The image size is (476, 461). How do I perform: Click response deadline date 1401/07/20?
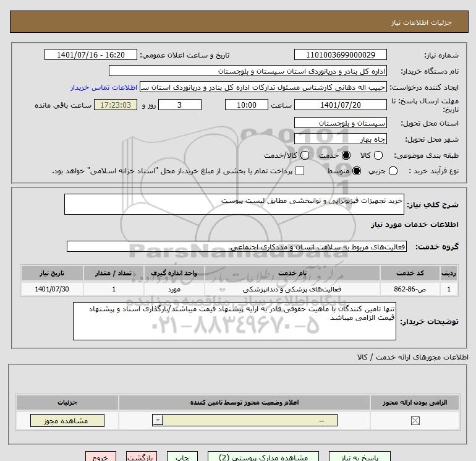(x=340, y=105)
